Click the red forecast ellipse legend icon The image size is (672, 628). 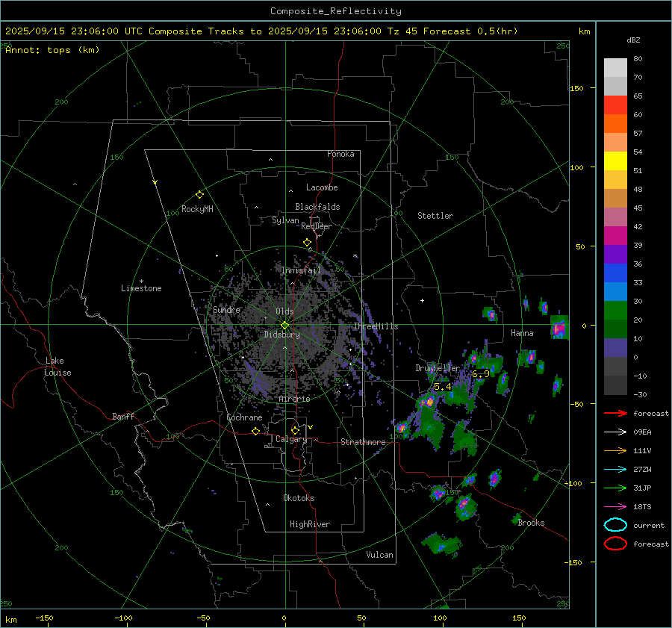[615, 544]
